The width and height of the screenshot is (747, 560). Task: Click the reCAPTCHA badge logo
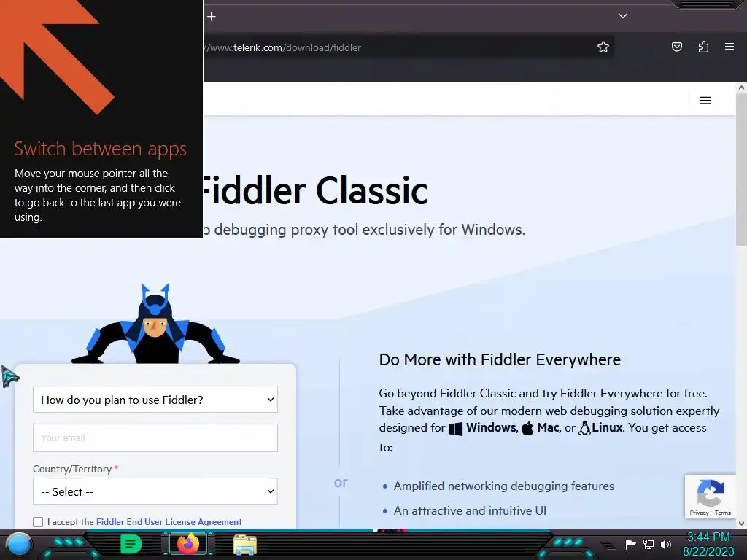711,492
